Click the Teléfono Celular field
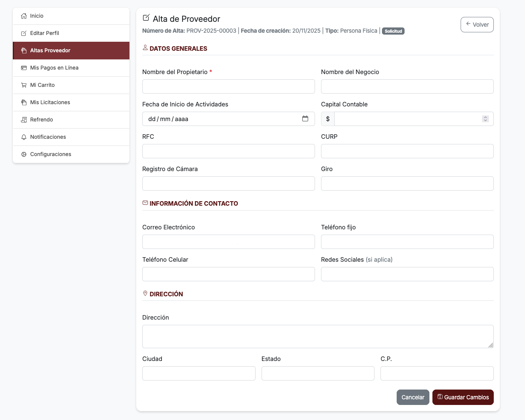This screenshot has width=525, height=420. coord(228,274)
